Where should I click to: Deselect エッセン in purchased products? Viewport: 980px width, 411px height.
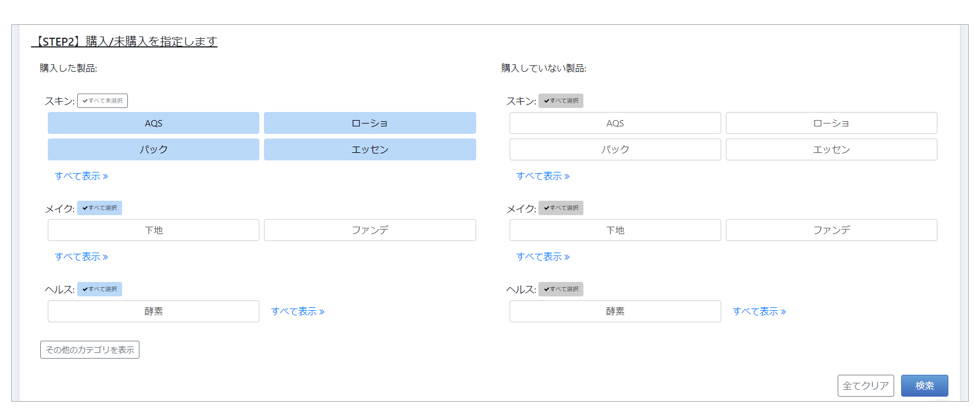[x=369, y=149]
